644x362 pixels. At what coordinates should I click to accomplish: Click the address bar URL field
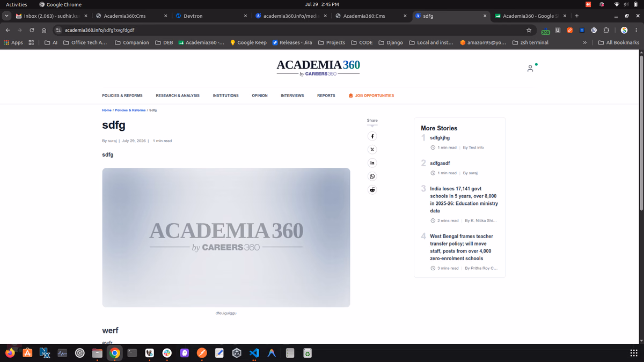coord(290,30)
